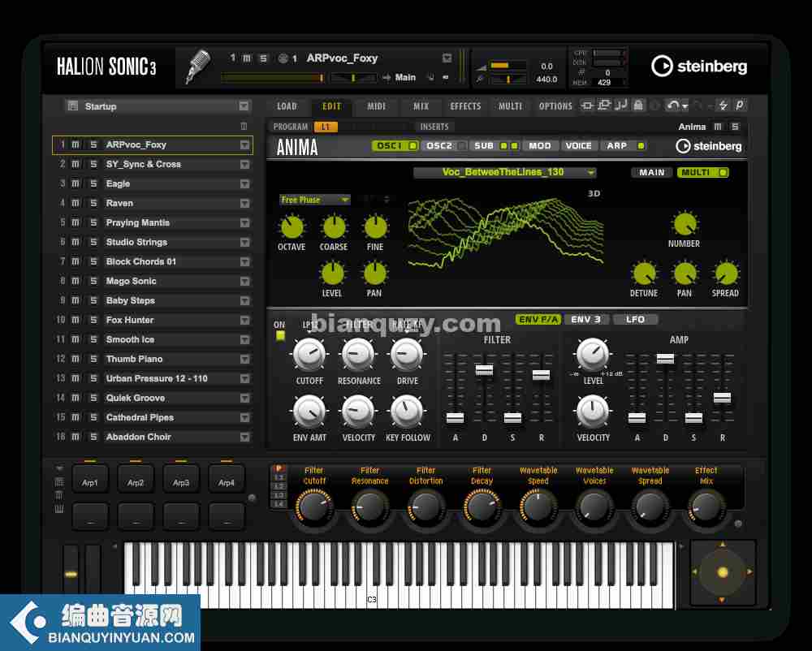Click the multi-program icon left of Startup

(x=73, y=106)
